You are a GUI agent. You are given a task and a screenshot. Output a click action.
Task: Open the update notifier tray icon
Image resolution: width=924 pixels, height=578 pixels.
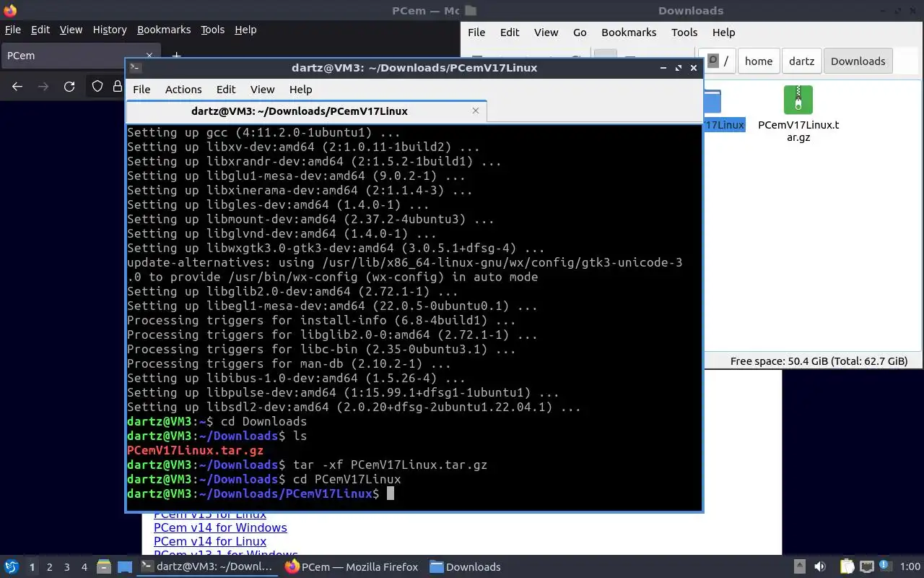886,566
